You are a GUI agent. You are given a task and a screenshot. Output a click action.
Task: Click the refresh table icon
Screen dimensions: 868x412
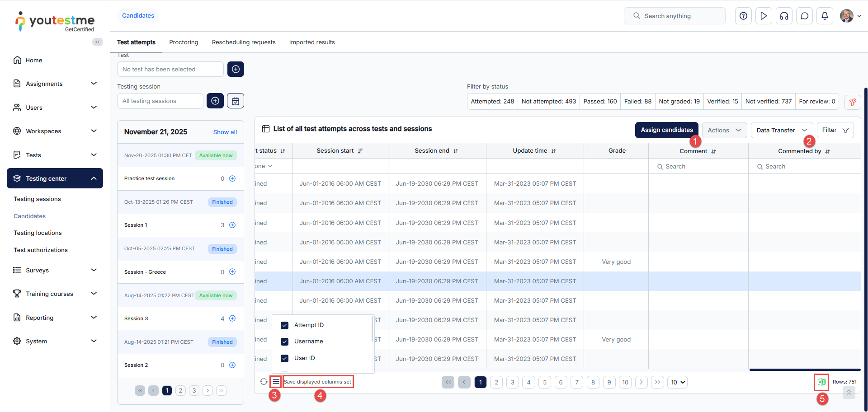coord(264,382)
